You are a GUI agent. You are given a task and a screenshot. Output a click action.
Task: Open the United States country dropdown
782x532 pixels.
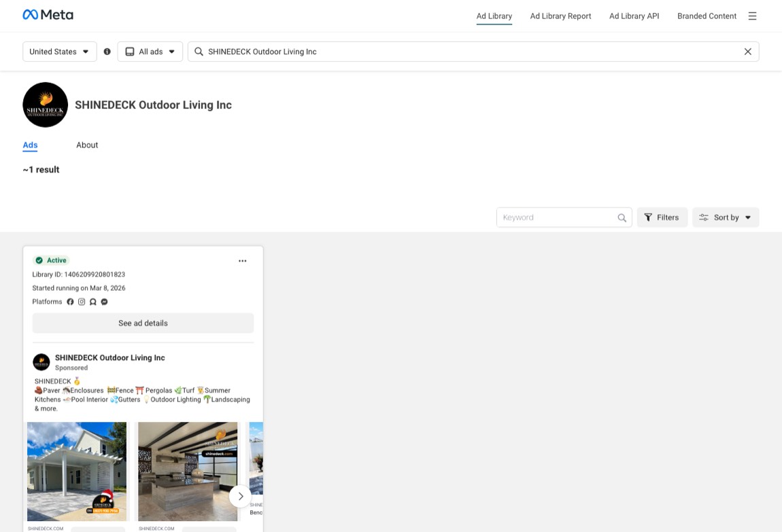[x=59, y=52]
